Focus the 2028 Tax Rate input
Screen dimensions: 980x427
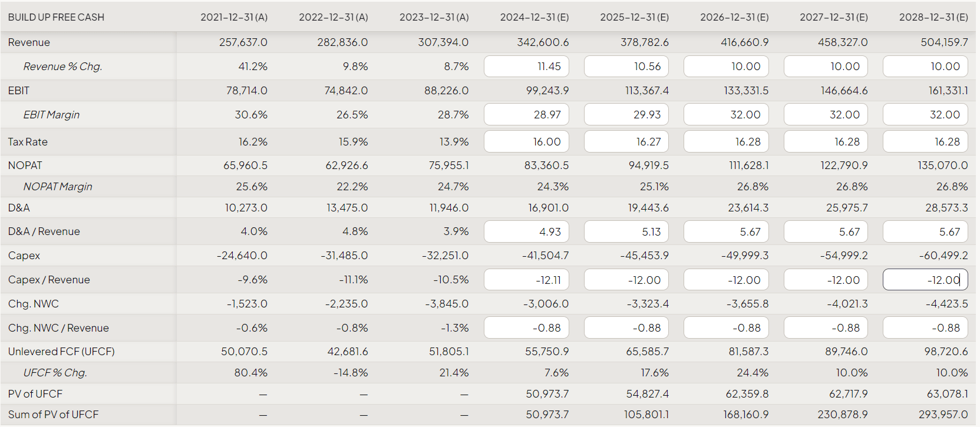(x=925, y=142)
